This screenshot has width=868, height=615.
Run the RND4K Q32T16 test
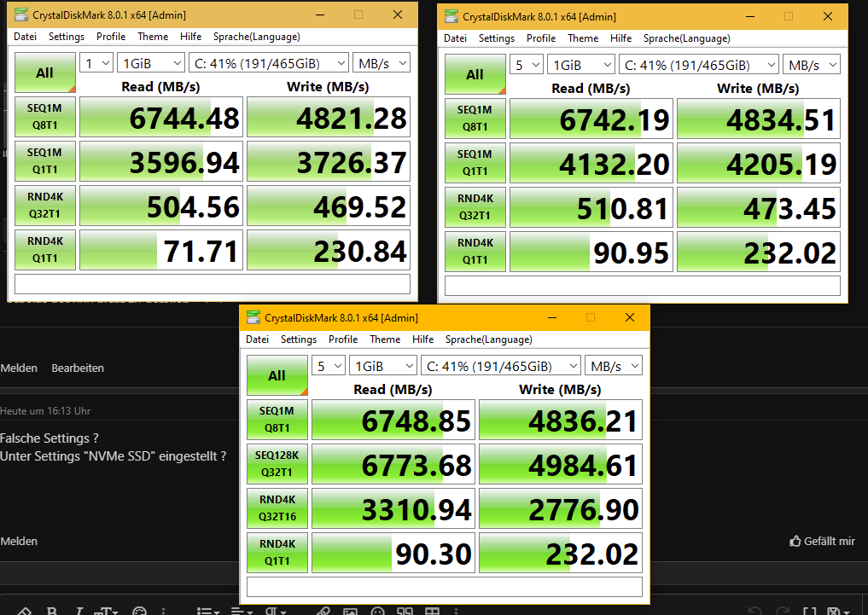click(x=277, y=508)
